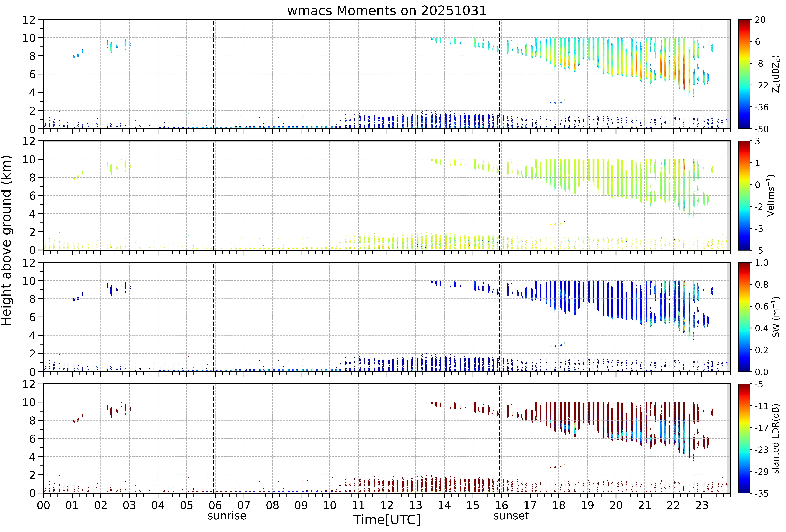This screenshot has width=786, height=532.
Task: Click the sunrise dashed line in top panel
Action: click(x=214, y=74)
